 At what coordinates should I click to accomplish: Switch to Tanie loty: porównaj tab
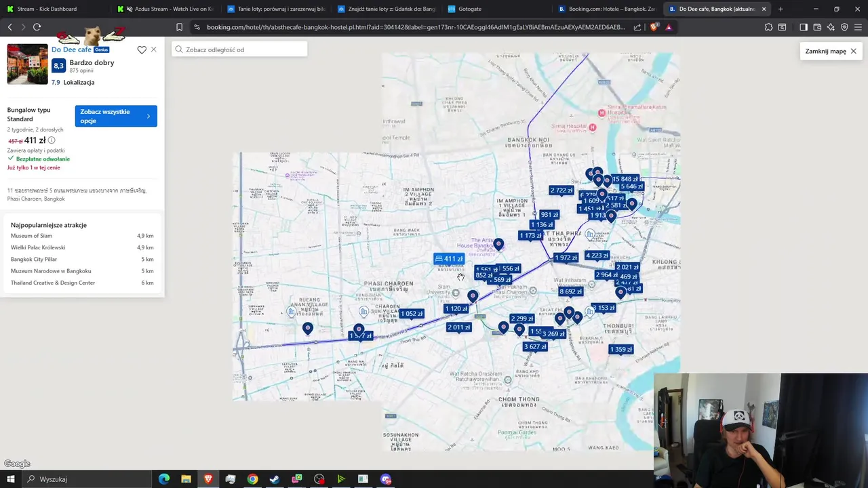coord(275,9)
